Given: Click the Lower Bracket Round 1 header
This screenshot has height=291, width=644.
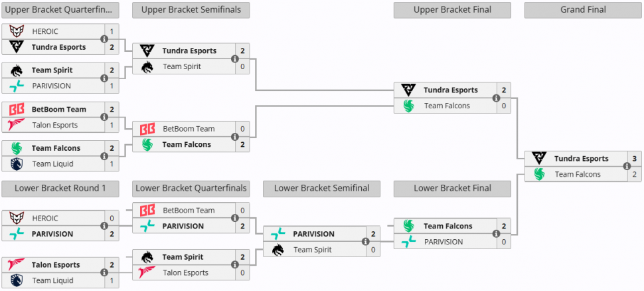Looking at the screenshot, I should tap(60, 189).
